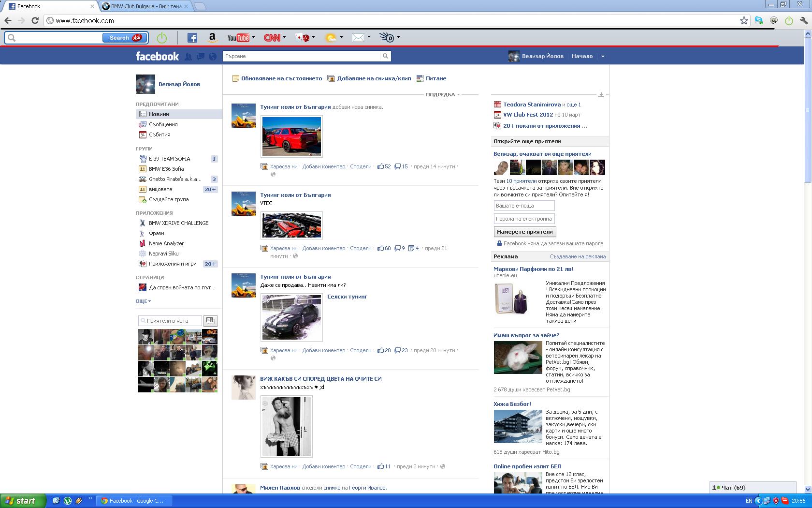Viewport: 812px width, 508px height.
Task: Click the dice games toolbar icon
Action: click(x=303, y=38)
